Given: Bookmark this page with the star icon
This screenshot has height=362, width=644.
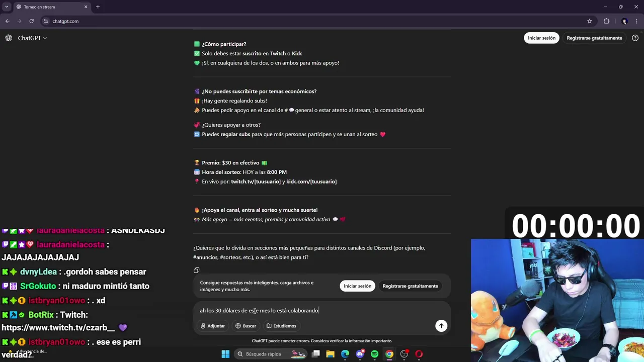Looking at the screenshot, I should click(590, 21).
